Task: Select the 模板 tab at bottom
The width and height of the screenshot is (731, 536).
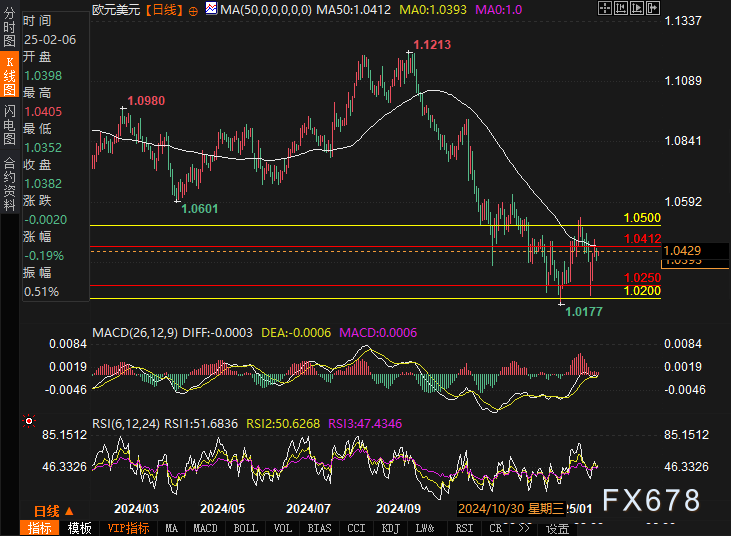Action: coord(79,528)
